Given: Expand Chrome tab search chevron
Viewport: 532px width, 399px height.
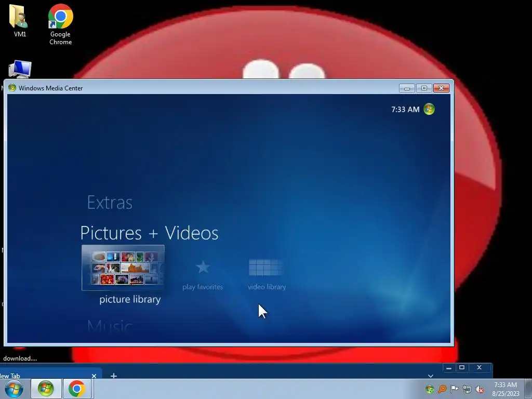Looking at the screenshot, I should pyautogui.click(x=431, y=376).
